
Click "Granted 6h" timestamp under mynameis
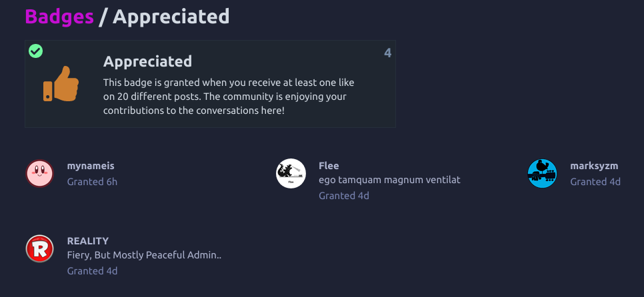[92, 181]
